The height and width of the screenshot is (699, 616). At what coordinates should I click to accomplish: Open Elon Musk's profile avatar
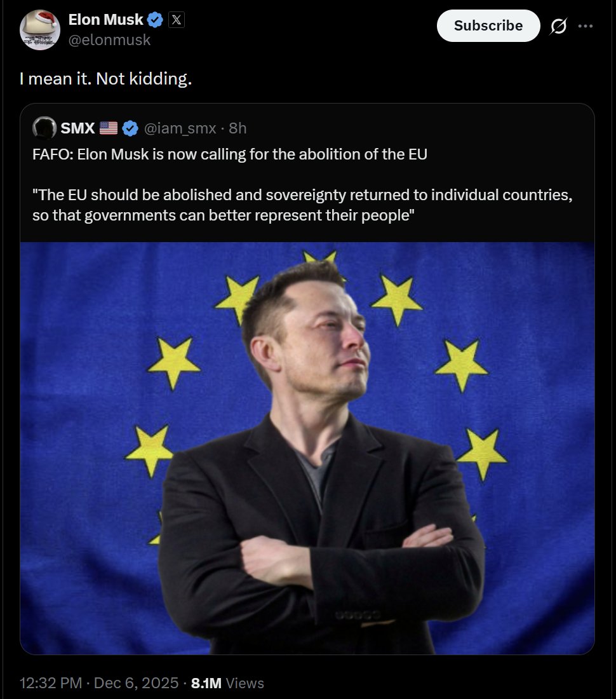tap(40, 30)
